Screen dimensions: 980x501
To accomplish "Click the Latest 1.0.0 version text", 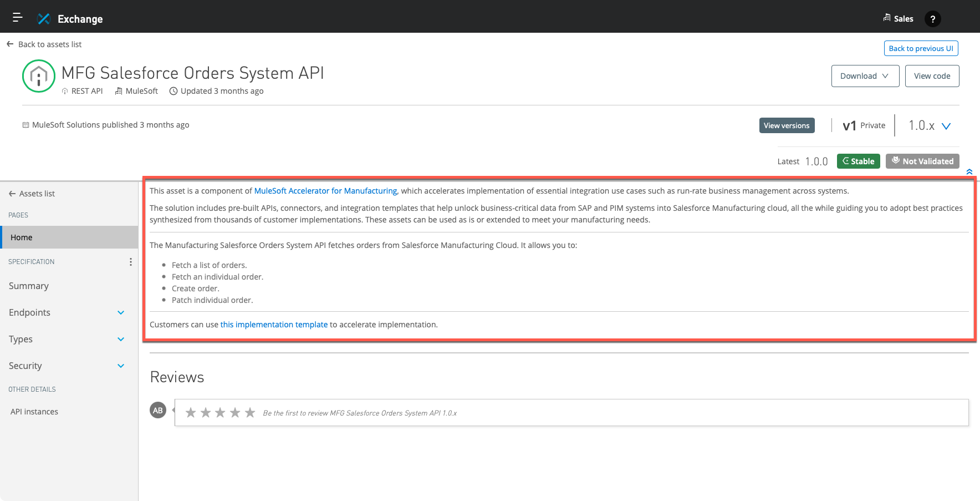I will (803, 161).
